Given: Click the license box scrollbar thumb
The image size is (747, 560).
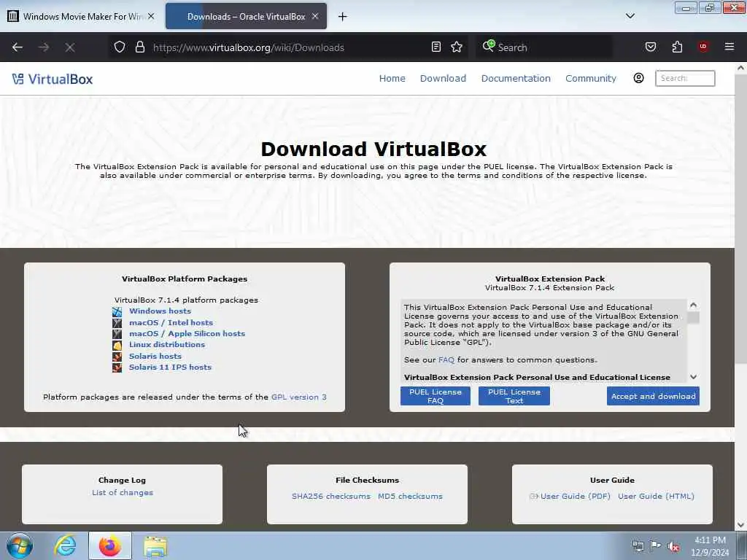Looking at the screenshot, I should [694, 318].
